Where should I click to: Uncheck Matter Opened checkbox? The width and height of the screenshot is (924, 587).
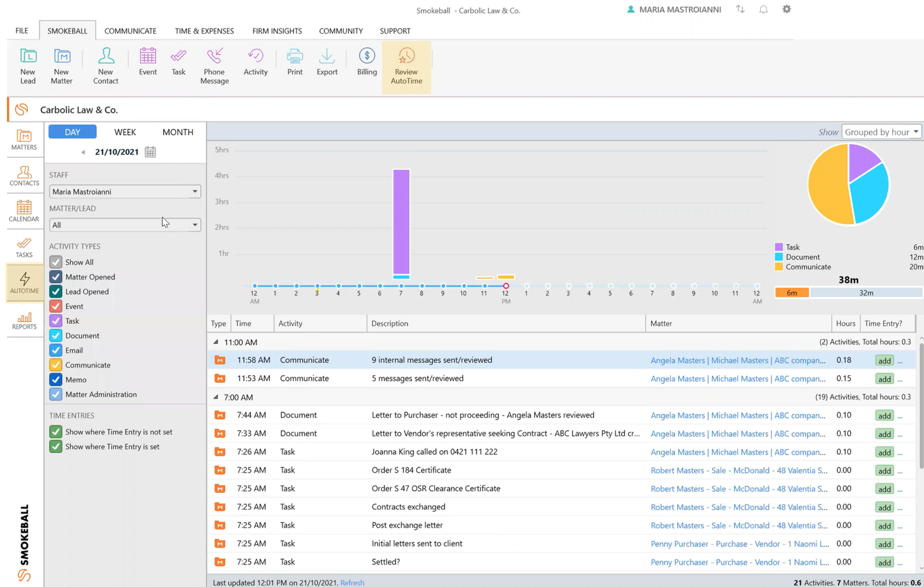click(x=55, y=277)
